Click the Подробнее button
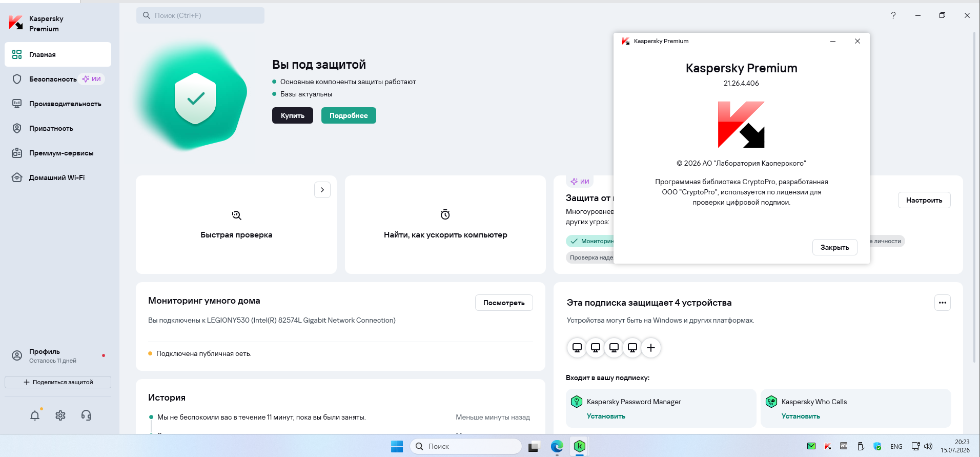980x457 pixels. pyautogui.click(x=349, y=115)
